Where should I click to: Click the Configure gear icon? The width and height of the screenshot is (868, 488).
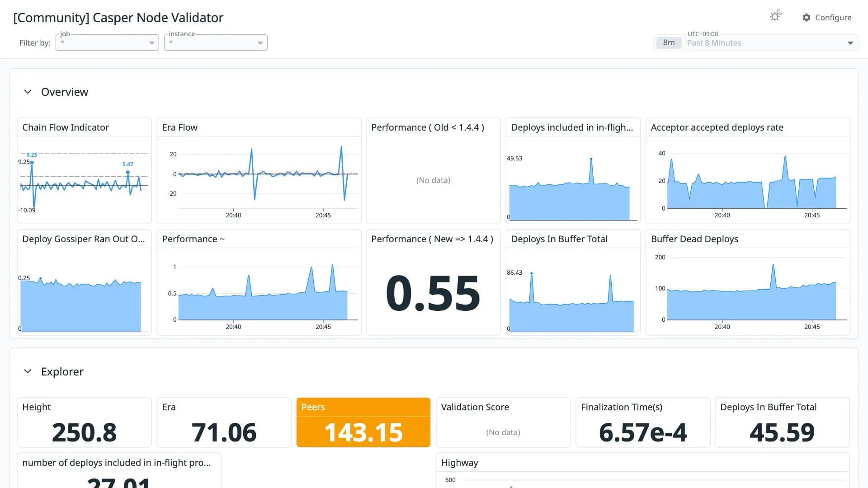point(807,18)
